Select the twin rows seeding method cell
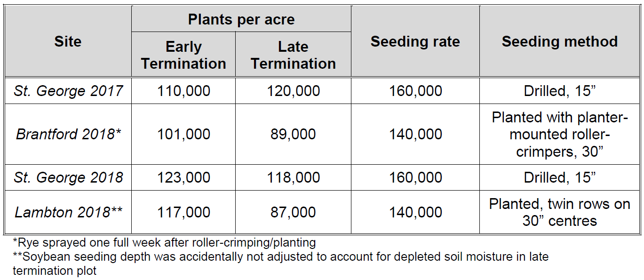 point(559,212)
